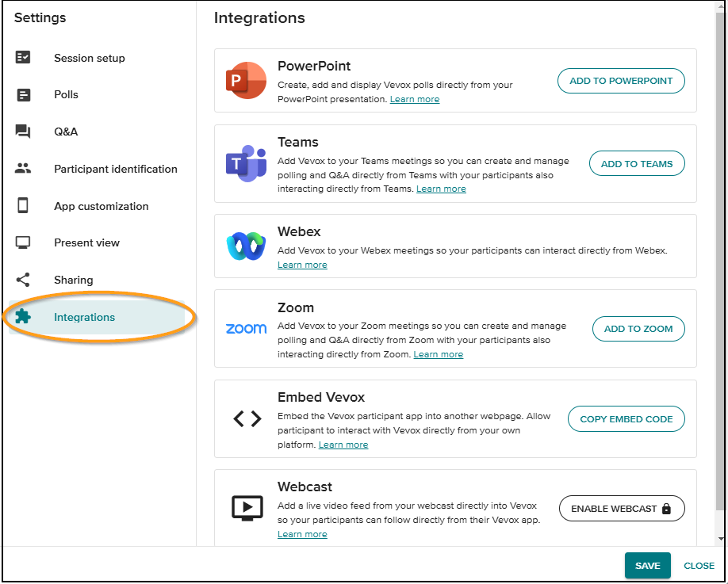Click the App customization phone icon
Viewport: 728px width, 584px height.
(23, 205)
